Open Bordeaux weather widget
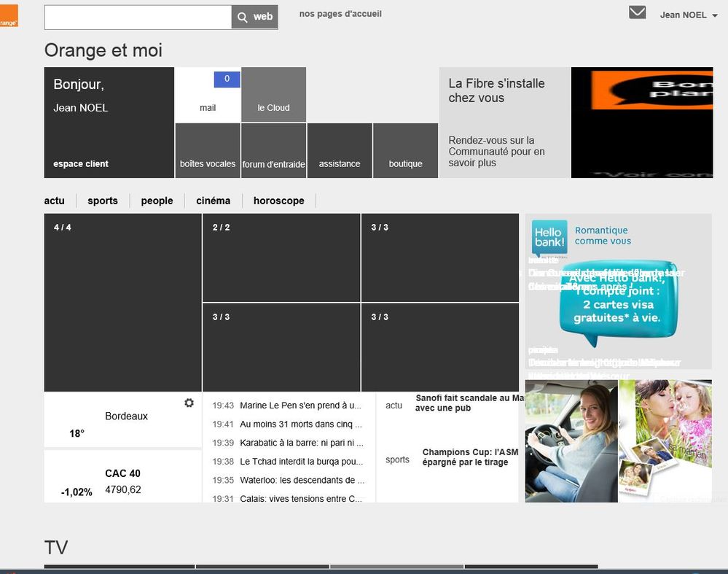Screen dimensions: 728x574 pyautogui.click(x=122, y=419)
